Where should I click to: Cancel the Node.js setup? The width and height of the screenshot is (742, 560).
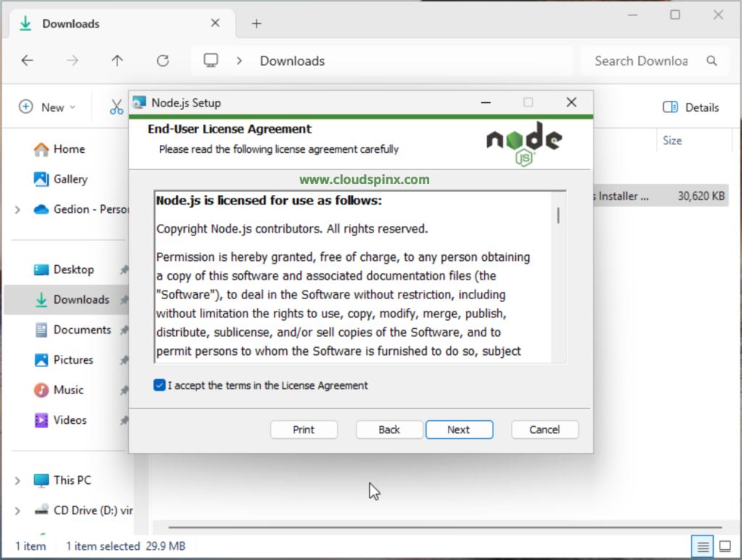pos(544,430)
